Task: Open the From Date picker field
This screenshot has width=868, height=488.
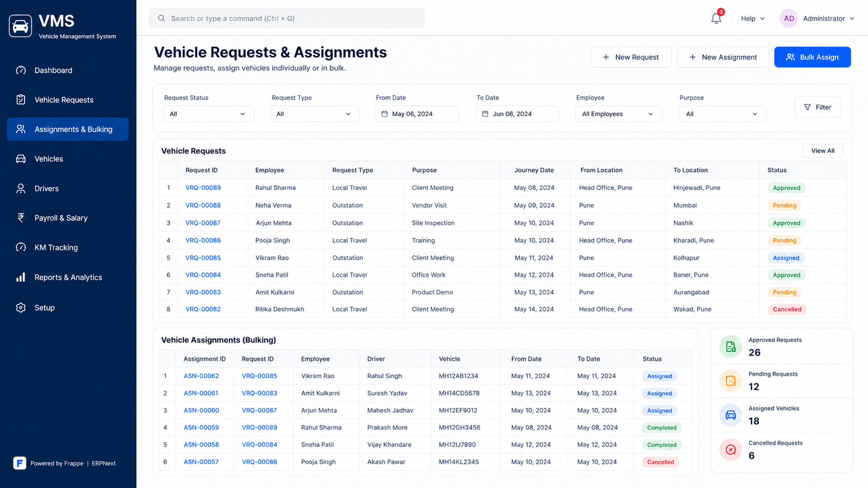Action: click(x=417, y=114)
